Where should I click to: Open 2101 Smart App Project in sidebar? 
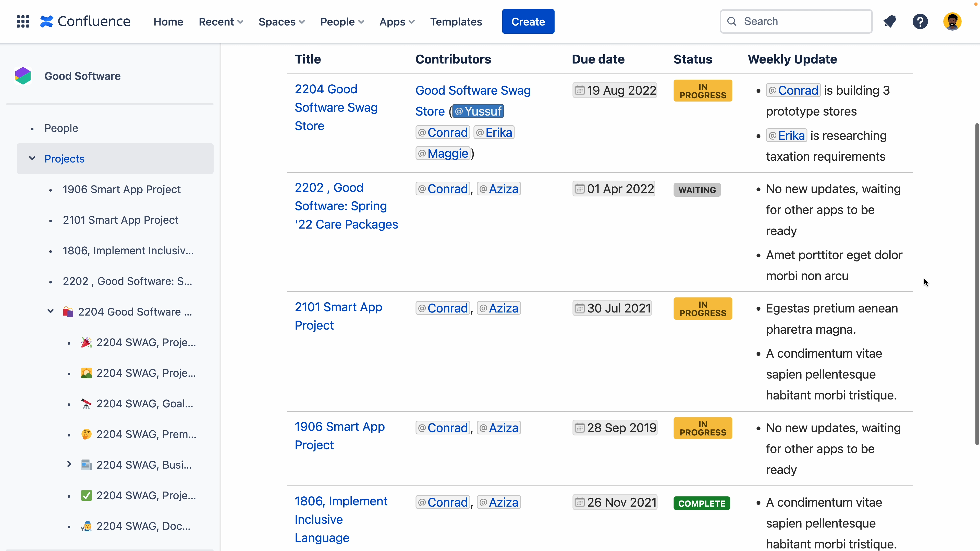[x=121, y=220]
